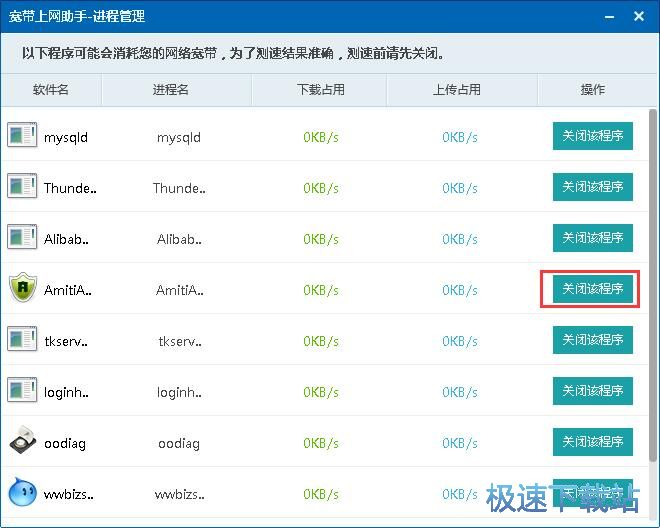Click loginh.. in the process name column
Image resolution: width=660 pixels, height=528 pixels.
(x=179, y=392)
